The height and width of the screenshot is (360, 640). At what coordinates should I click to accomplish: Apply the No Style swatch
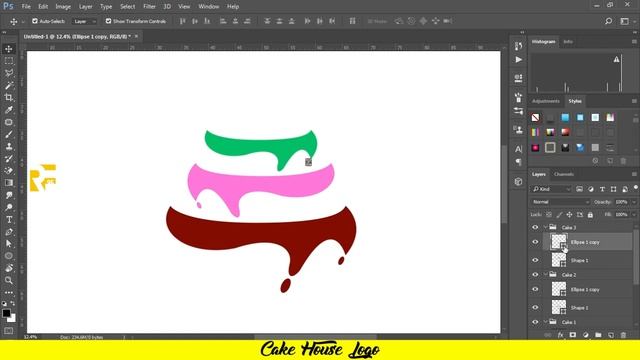point(535,118)
